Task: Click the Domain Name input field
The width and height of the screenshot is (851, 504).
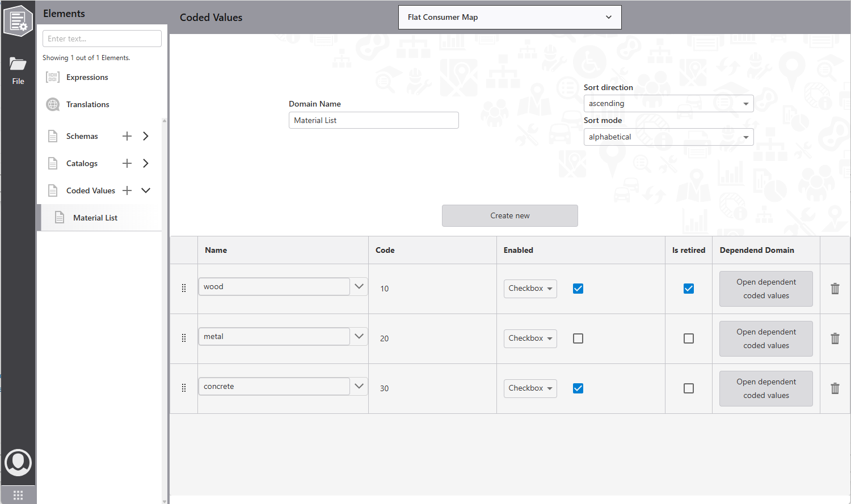Action: pyautogui.click(x=373, y=120)
